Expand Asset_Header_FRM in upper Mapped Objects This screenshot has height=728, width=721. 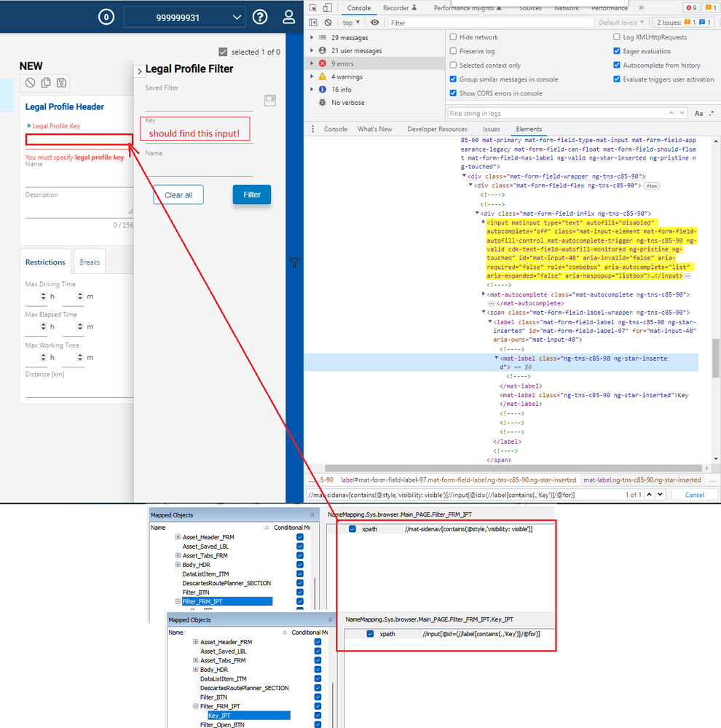178,537
